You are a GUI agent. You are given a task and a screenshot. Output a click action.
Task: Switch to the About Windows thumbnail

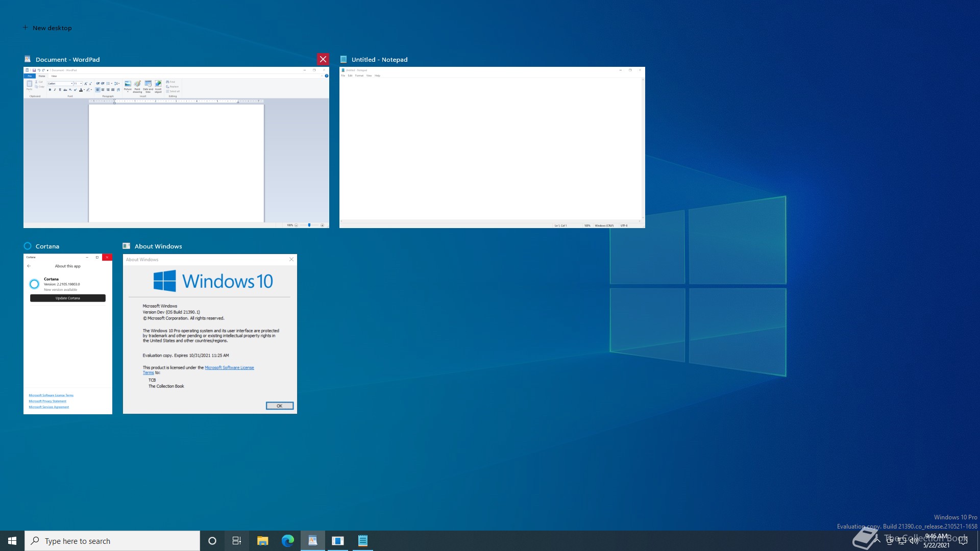coord(210,334)
